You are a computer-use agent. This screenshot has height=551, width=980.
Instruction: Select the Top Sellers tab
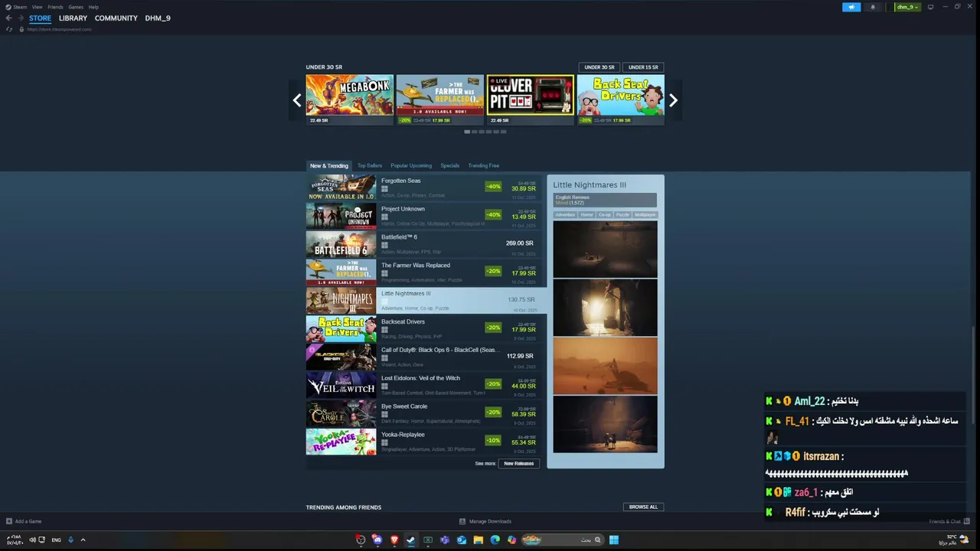(369, 165)
